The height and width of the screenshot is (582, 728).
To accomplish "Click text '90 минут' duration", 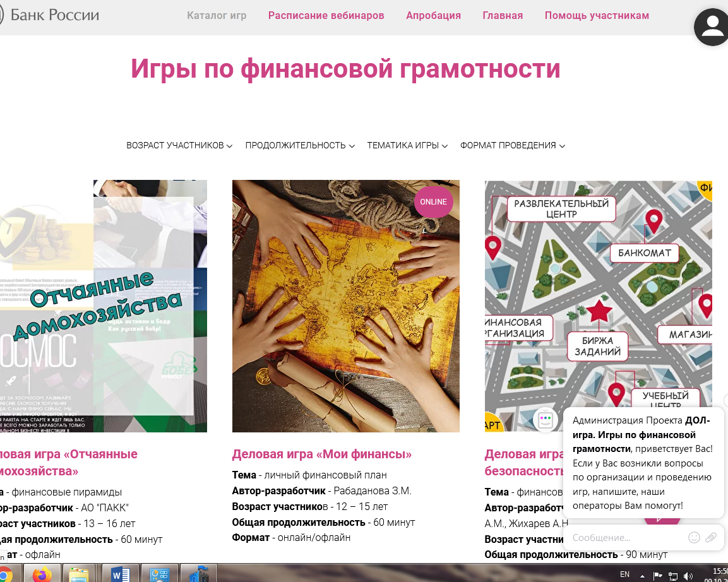I will pyautogui.click(x=647, y=555).
